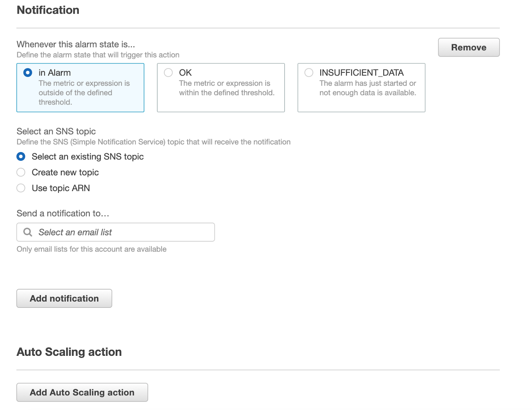Click the "Use topic ARN" label text

click(x=61, y=188)
